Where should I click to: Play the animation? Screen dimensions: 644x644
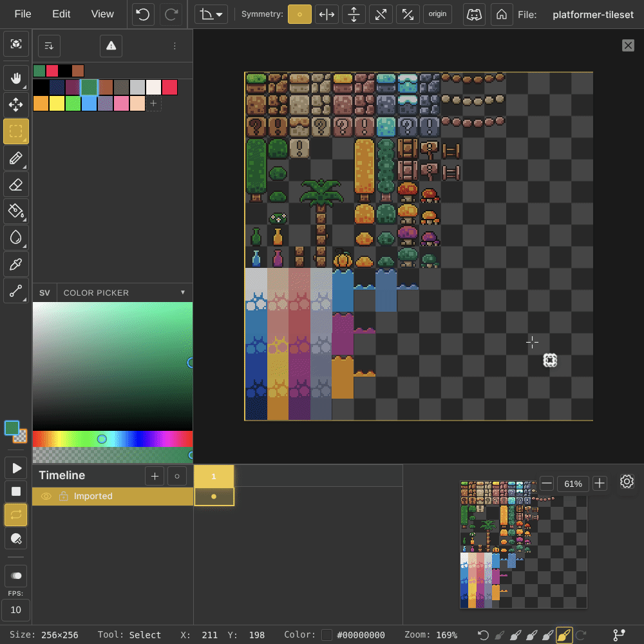pyautogui.click(x=16, y=468)
